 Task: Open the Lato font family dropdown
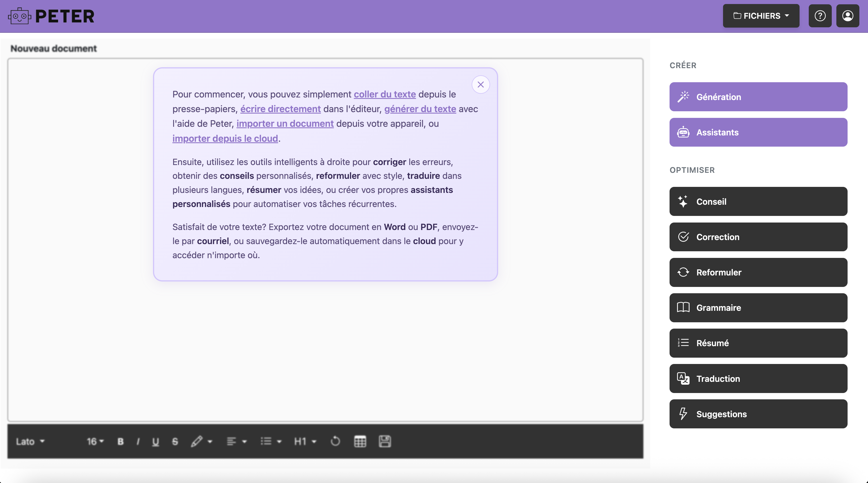30,442
